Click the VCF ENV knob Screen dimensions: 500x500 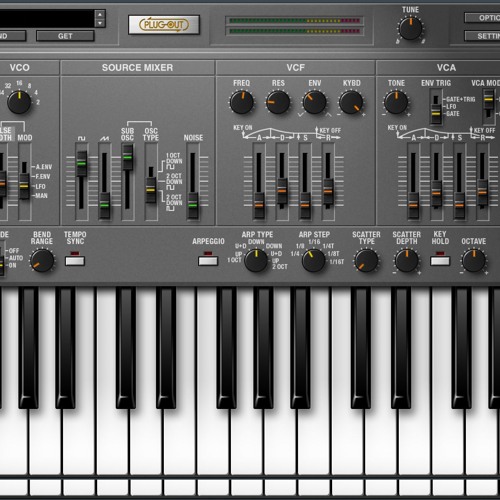314,102
